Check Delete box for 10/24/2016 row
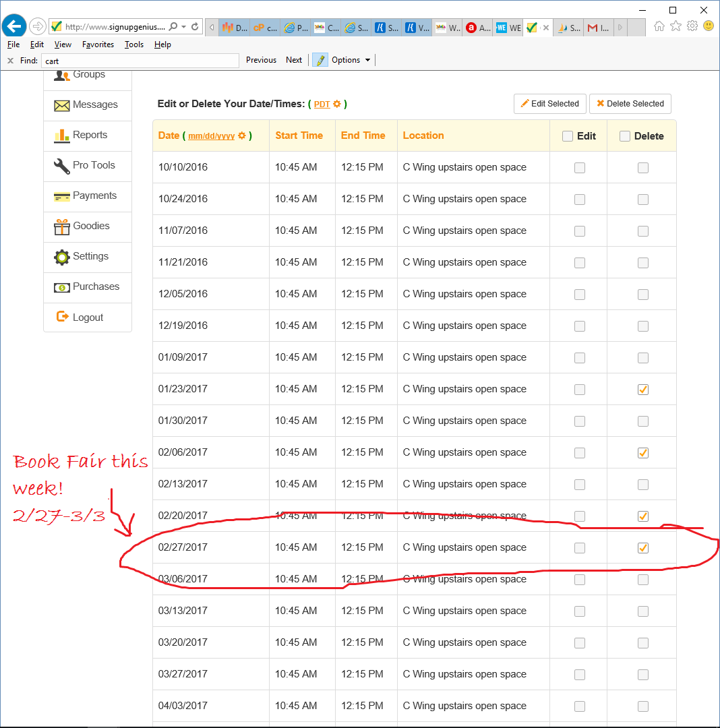 [x=643, y=199]
